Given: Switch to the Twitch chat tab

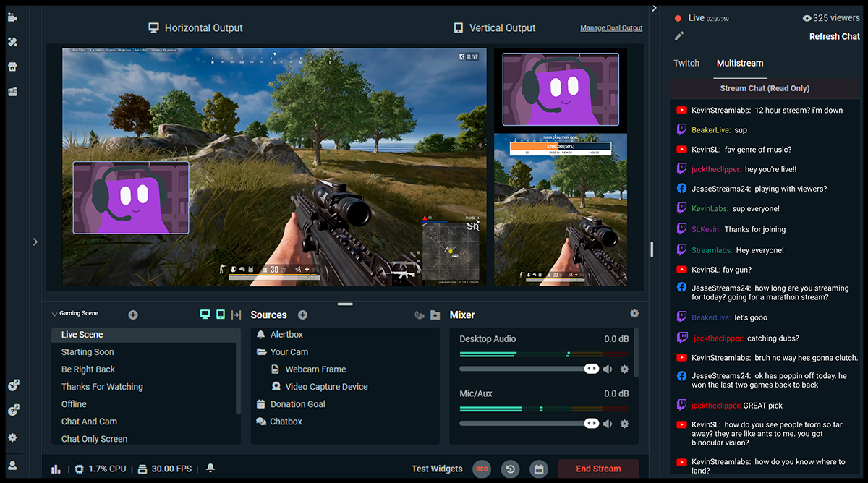Looking at the screenshot, I should point(686,64).
